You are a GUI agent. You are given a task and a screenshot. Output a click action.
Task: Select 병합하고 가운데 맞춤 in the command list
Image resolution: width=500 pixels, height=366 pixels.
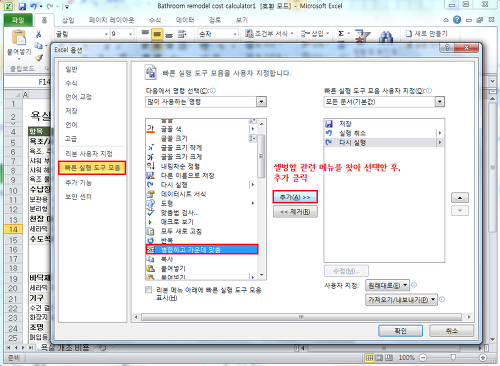[202, 249]
